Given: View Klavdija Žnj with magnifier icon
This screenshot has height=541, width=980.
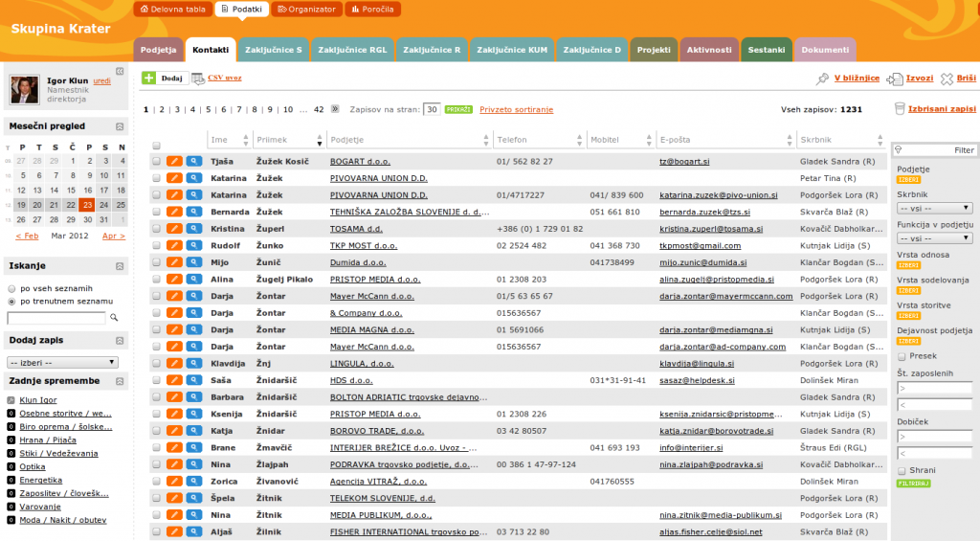Looking at the screenshot, I should pos(193,363).
